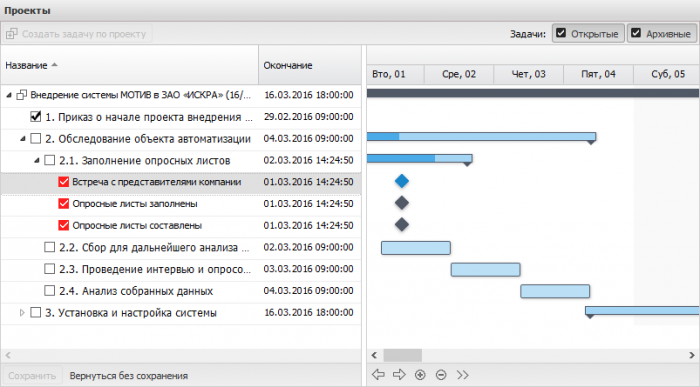This screenshot has height=387, width=700.
Task: Collapse the 2.1. Заполнение опросных листов node
Action: tap(37, 161)
